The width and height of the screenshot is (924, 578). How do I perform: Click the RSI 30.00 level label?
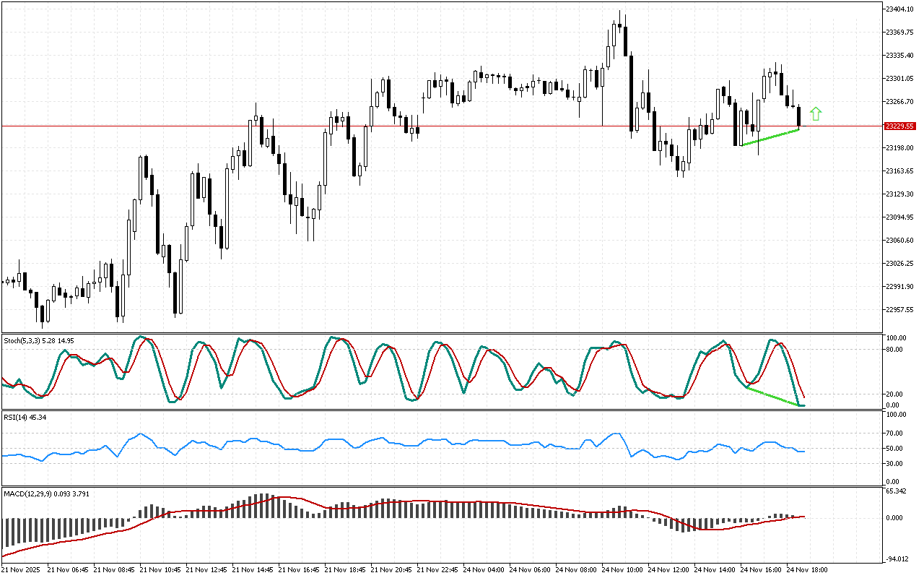895,463
